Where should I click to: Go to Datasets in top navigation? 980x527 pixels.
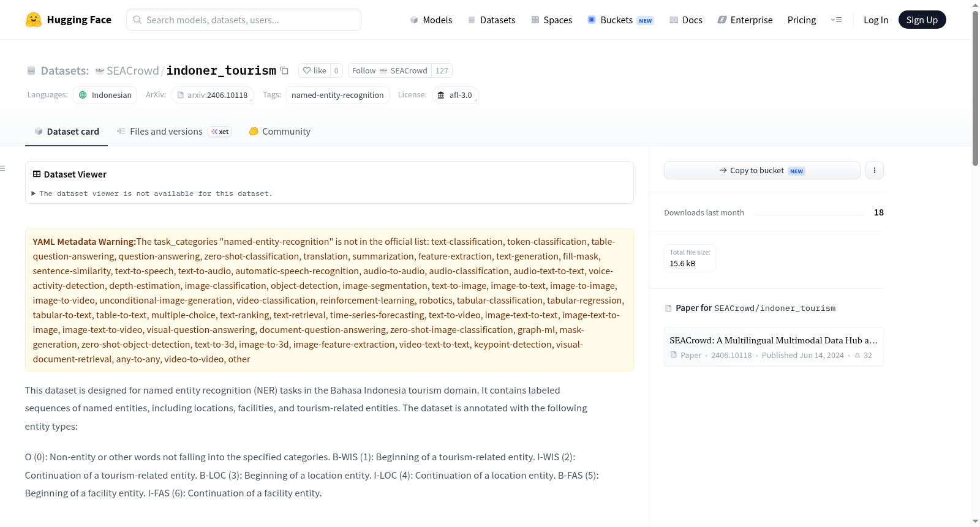(491, 20)
